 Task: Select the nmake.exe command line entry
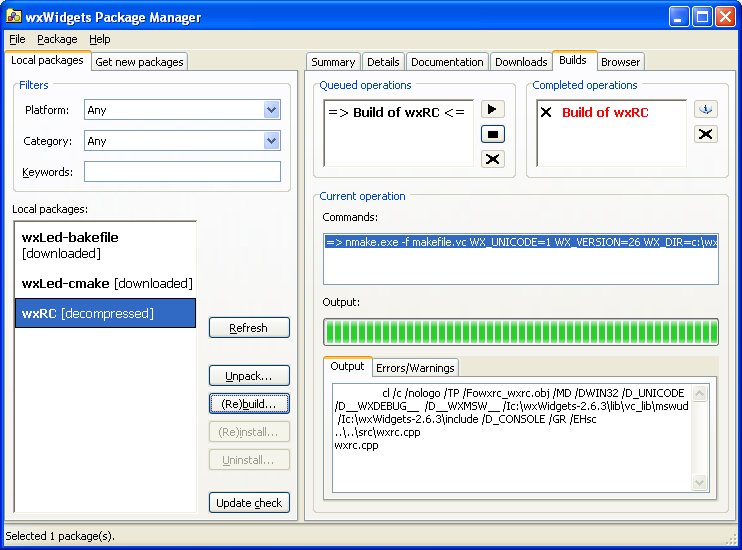click(x=521, y=242)
